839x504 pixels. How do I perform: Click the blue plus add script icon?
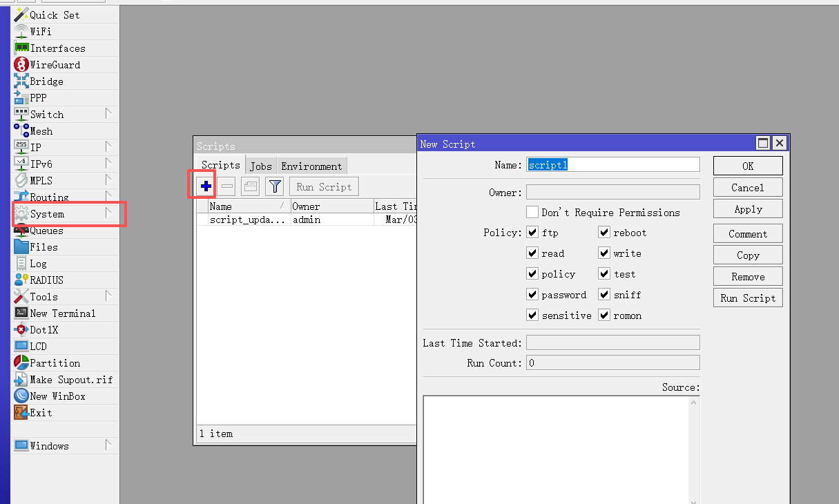click(206, 186)
